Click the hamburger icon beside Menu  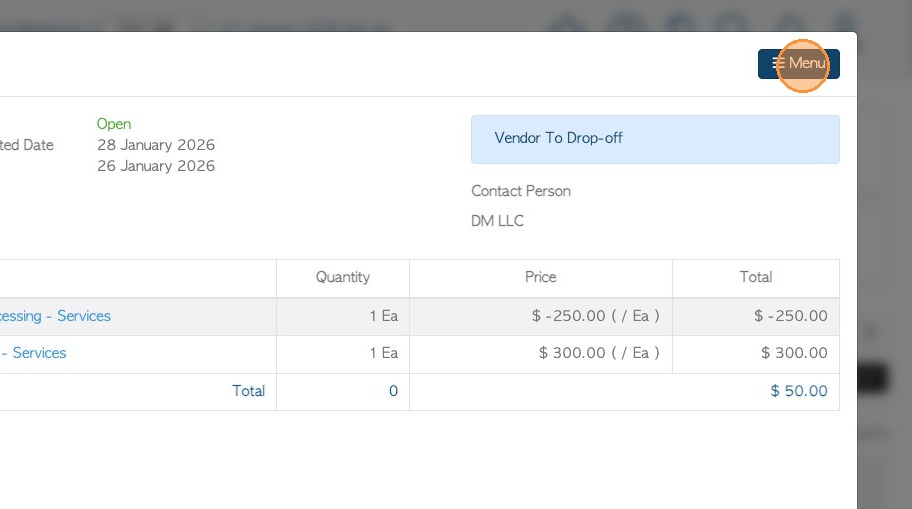pos(779,64)
